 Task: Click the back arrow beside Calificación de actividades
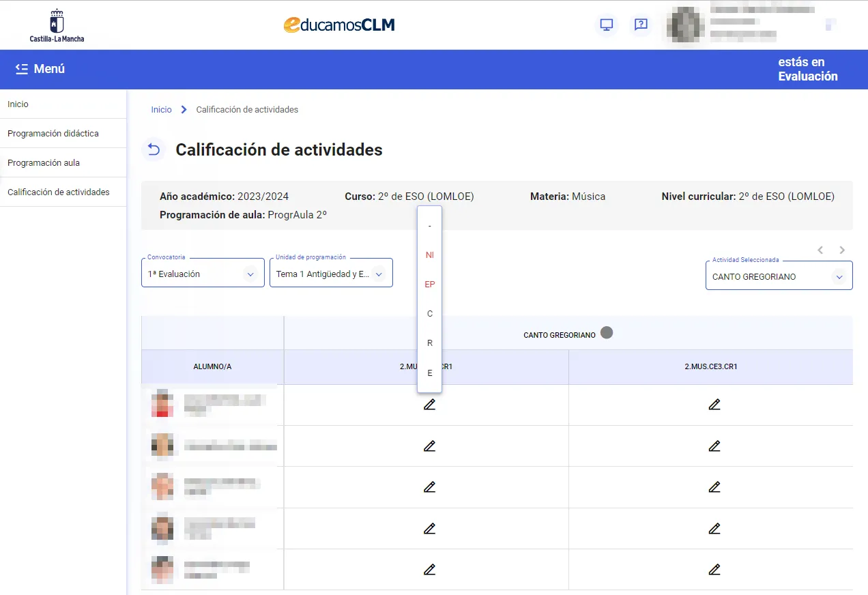(x=153, y=149)
